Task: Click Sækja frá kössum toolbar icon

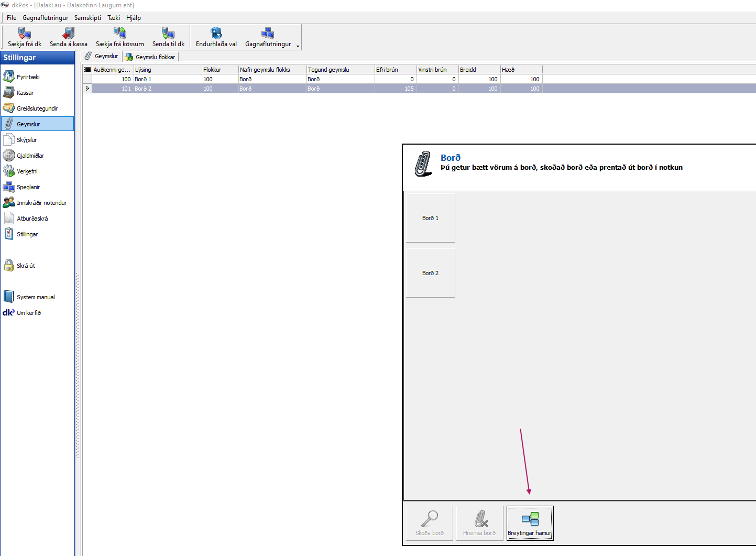Action: [x=119, y=34]
